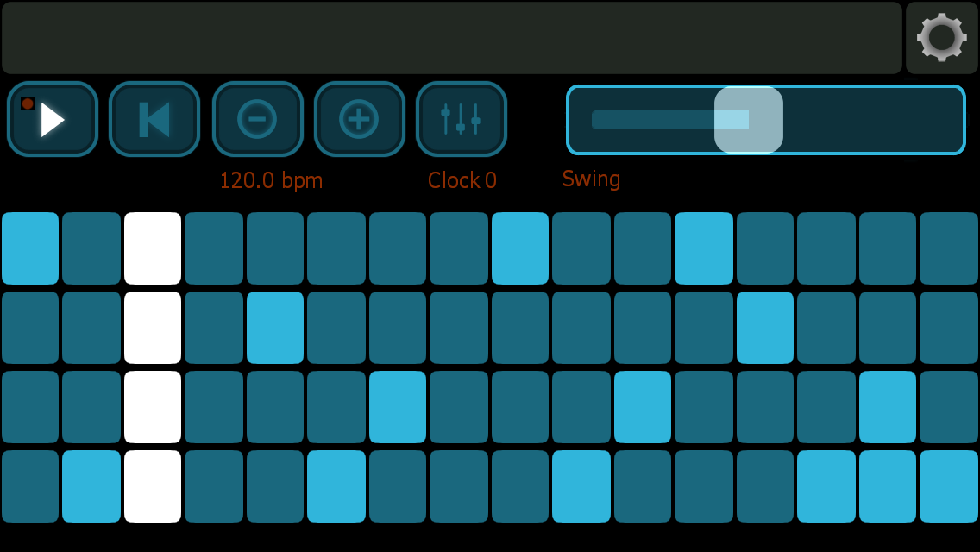Screen dimensions: 980x552
Task: Open settings via the gear icon
Action: pos(941,38)
